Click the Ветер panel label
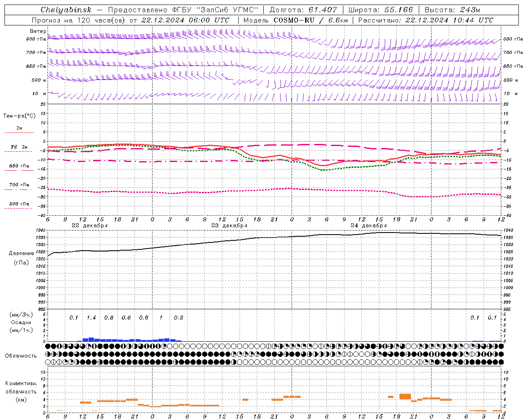This screenshot has height=420, width=525. (x=38, y=31)
